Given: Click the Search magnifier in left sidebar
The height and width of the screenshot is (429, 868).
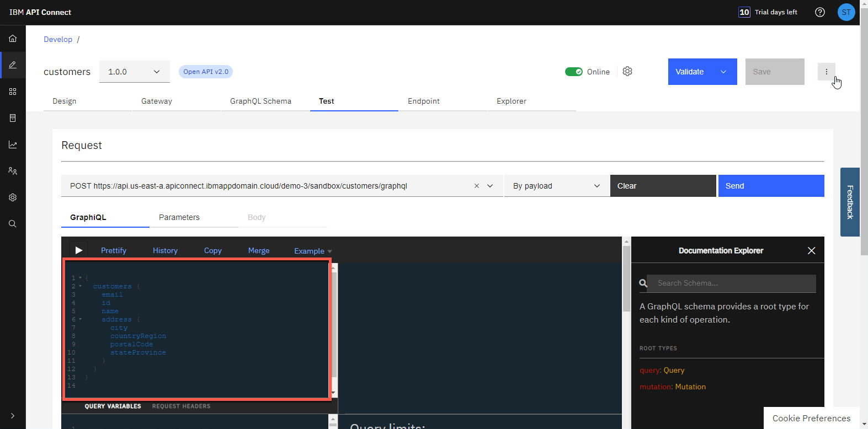Looking at the screenshot, I should [x=13, y=224].
